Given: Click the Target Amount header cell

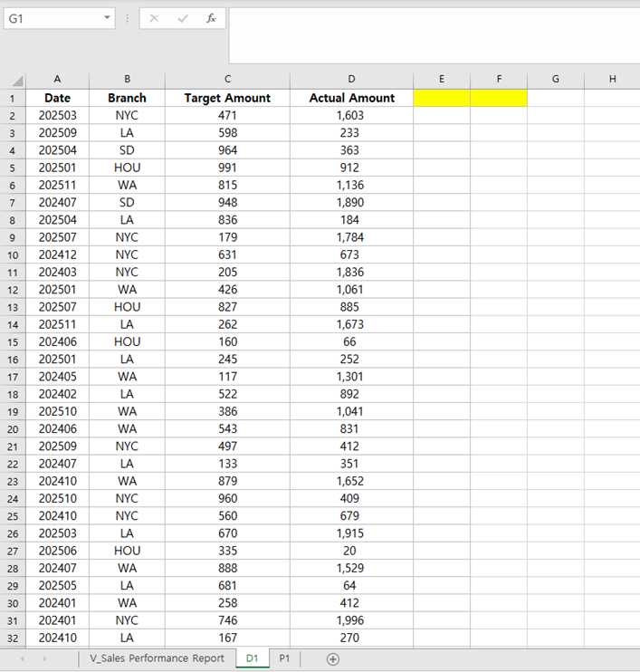Looking at the screenshot, I should click(x=227, y=98).
